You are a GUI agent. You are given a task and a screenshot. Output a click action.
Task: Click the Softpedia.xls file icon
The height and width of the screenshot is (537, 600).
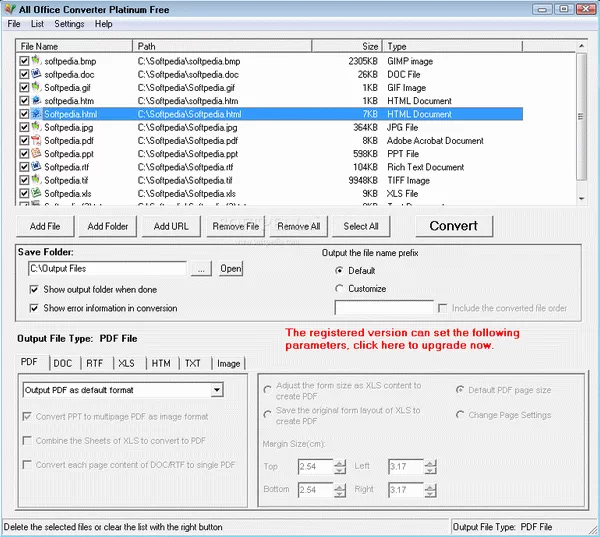point(37,193)
